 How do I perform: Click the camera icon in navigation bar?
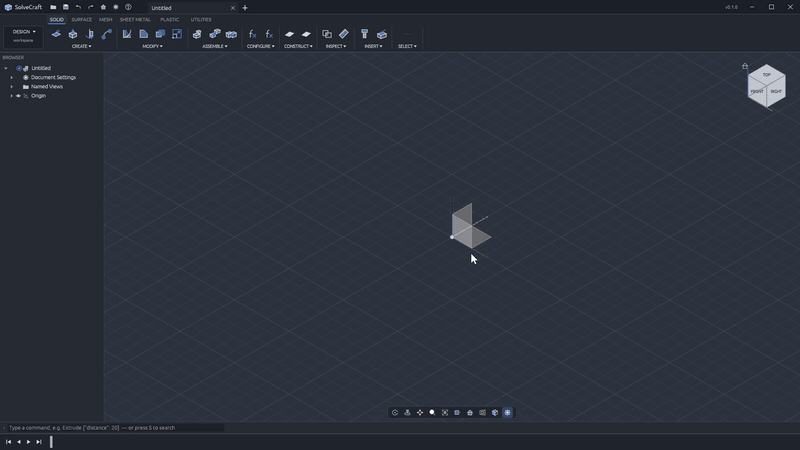coord(482,412)
